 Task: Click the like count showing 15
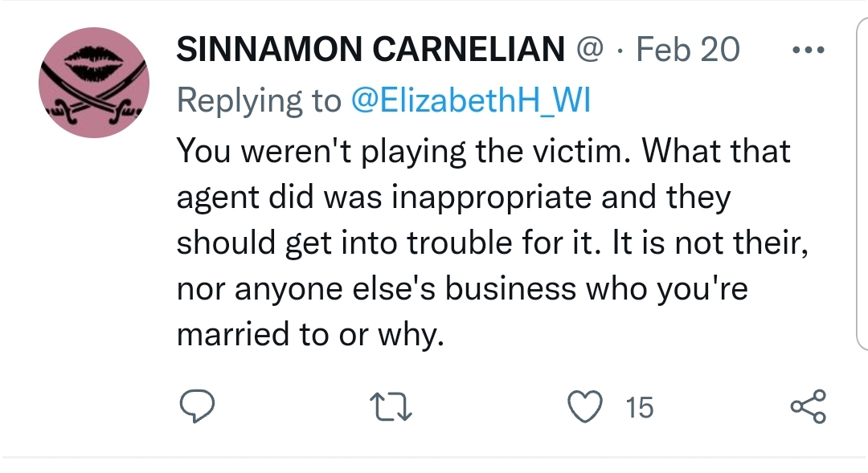pos(640,408)
